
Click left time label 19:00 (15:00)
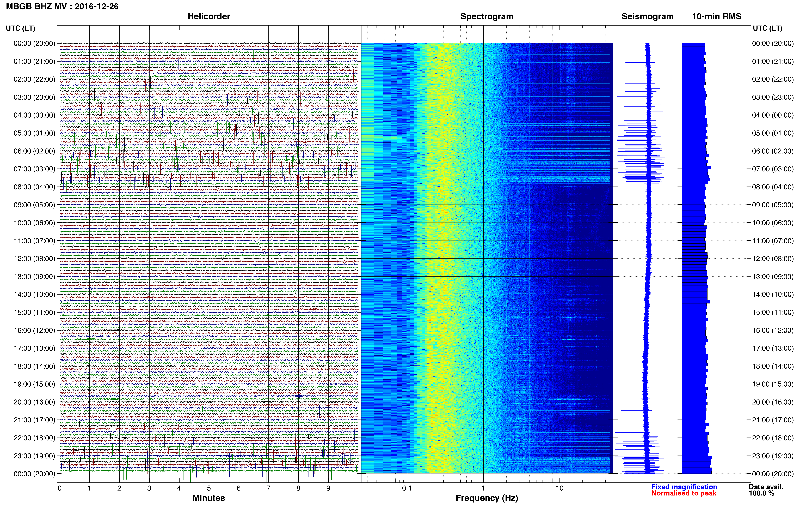pos(34,384)
